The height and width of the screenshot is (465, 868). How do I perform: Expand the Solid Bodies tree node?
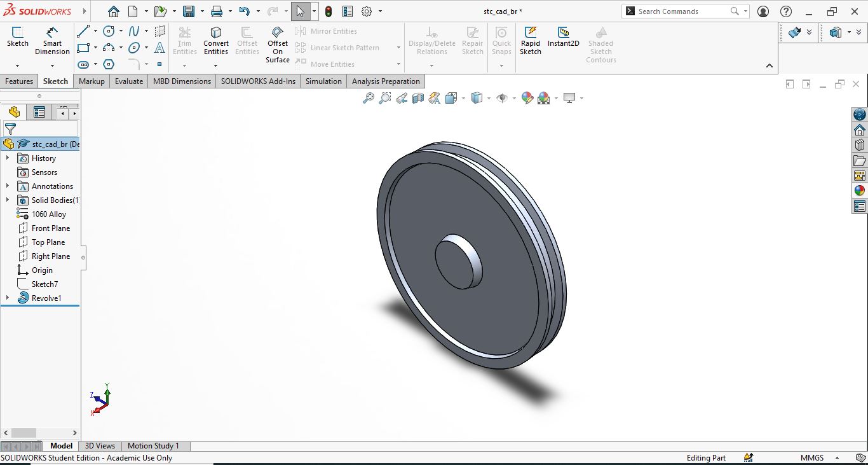8,200
